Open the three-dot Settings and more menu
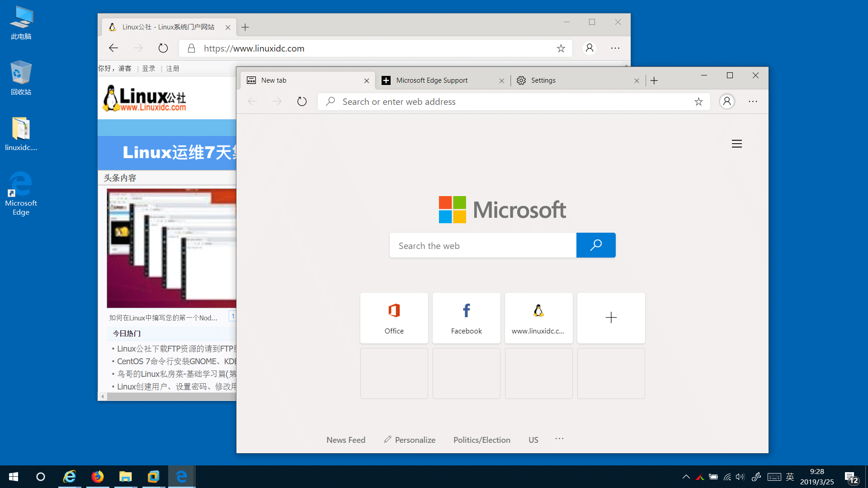The width and height of the screenshot is (868, 488). coord(753,102)
